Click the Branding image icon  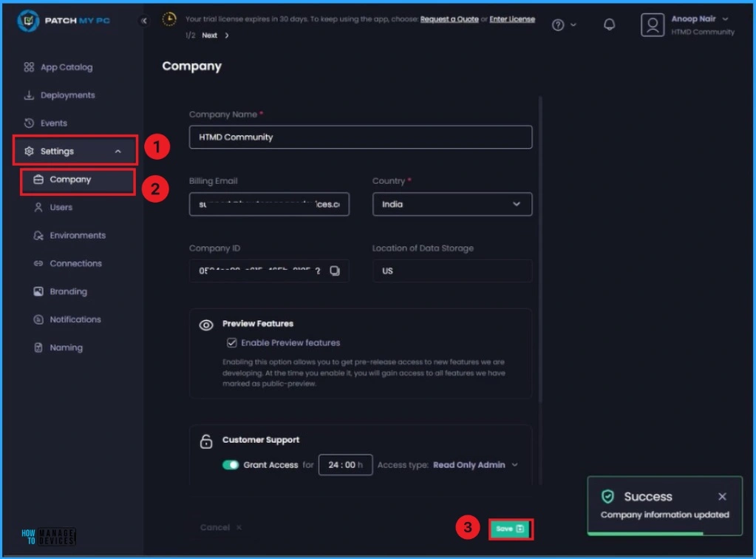(x=38, y=291)
